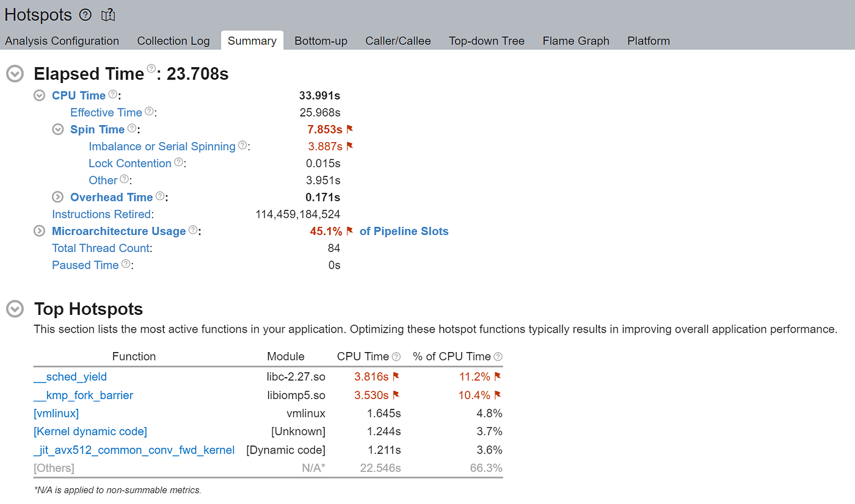The width and height of the screenshot is (855, 504).
Task: Click the flag beside __sched_yield CPU time
Action: (x=397, y=376)
